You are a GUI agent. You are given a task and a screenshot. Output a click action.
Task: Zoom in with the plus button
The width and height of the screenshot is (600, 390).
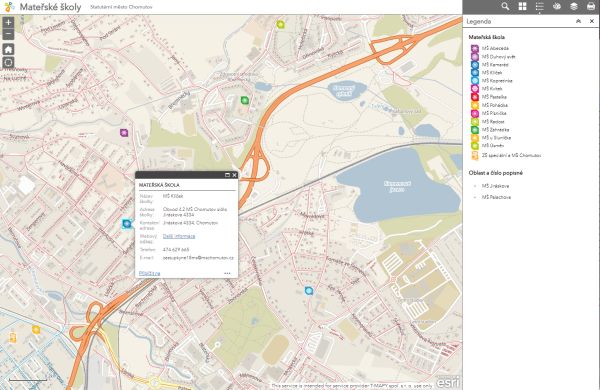coord(8,22)
